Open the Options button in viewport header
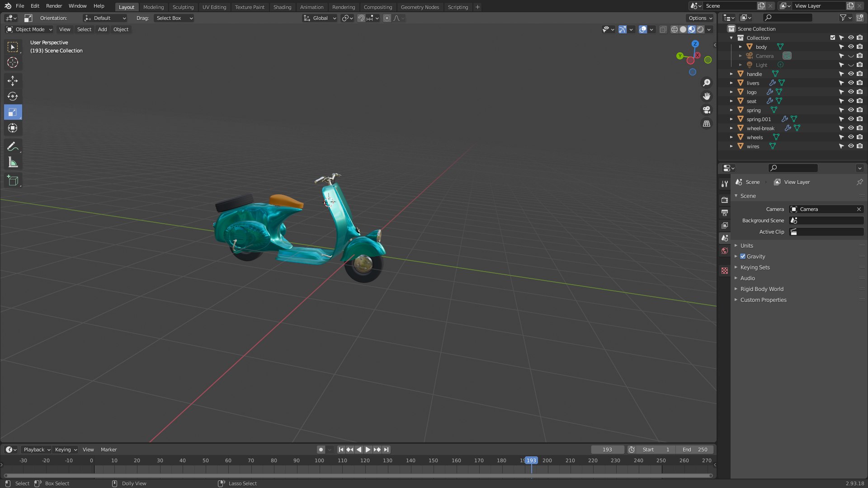This screenshot has width=868, height=488. click(x=700, y=18)
